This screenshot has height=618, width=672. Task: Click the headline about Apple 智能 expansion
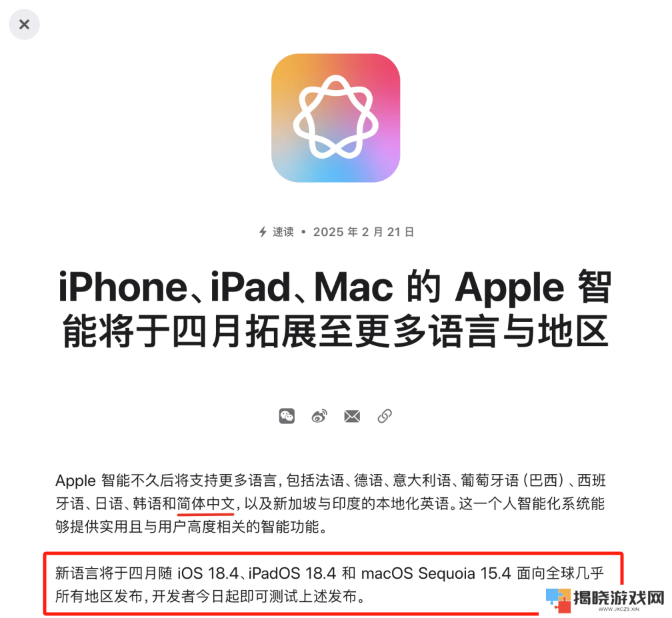click(x=335, y=309)
